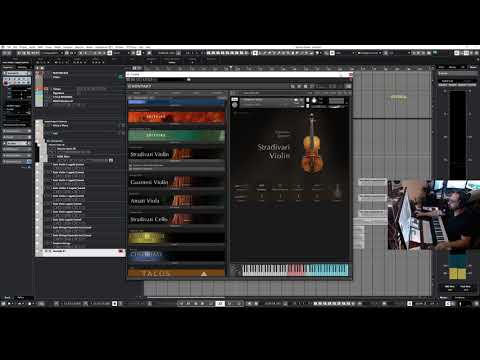Open the Stradivari Violin library tile in Kontakt browser
The width and height of the screenshot is (480, 360).
pos(176,154)
